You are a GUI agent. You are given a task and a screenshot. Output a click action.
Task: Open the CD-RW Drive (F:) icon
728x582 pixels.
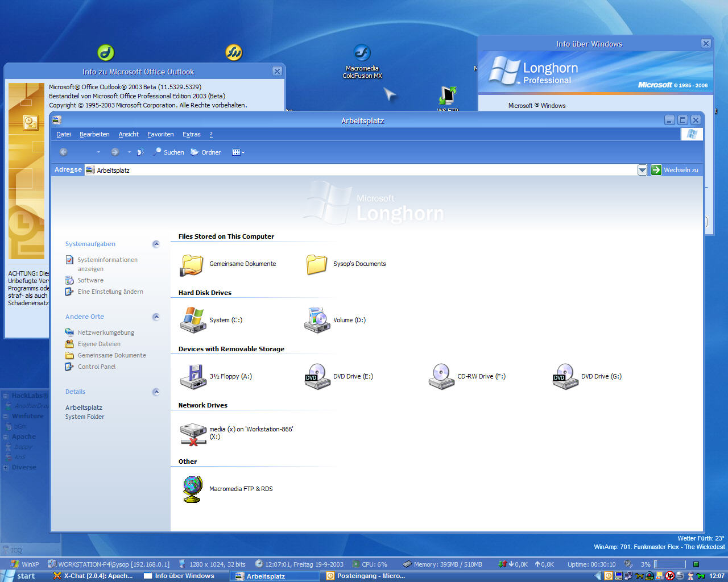[x=441, y=376]
